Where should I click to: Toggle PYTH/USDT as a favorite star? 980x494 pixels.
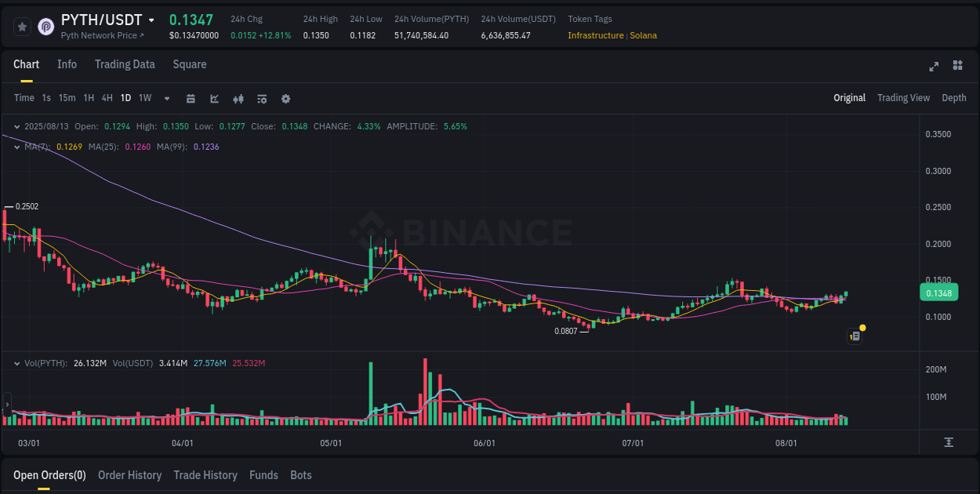[22, 26]
